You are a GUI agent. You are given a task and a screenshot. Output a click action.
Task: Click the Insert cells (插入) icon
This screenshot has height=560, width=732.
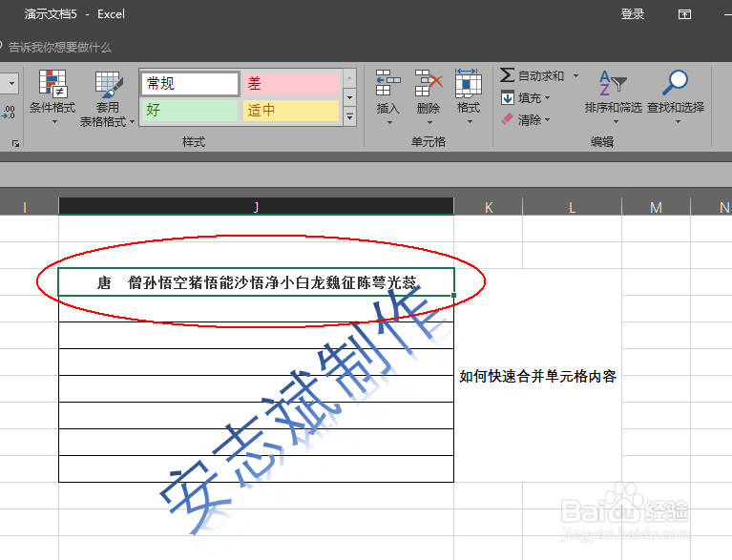pyautogui.click(x=388, y=83)
